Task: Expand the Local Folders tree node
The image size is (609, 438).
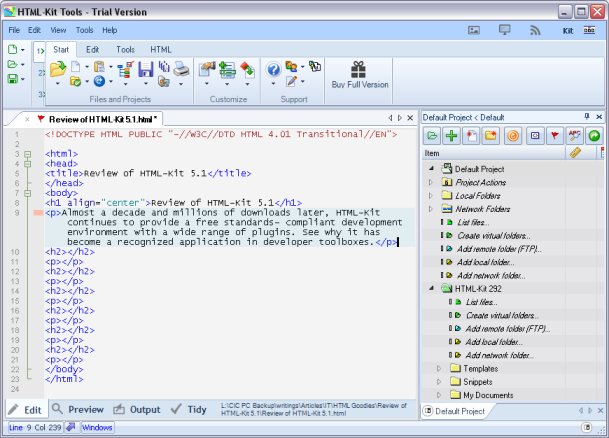Action: point(431,195)
